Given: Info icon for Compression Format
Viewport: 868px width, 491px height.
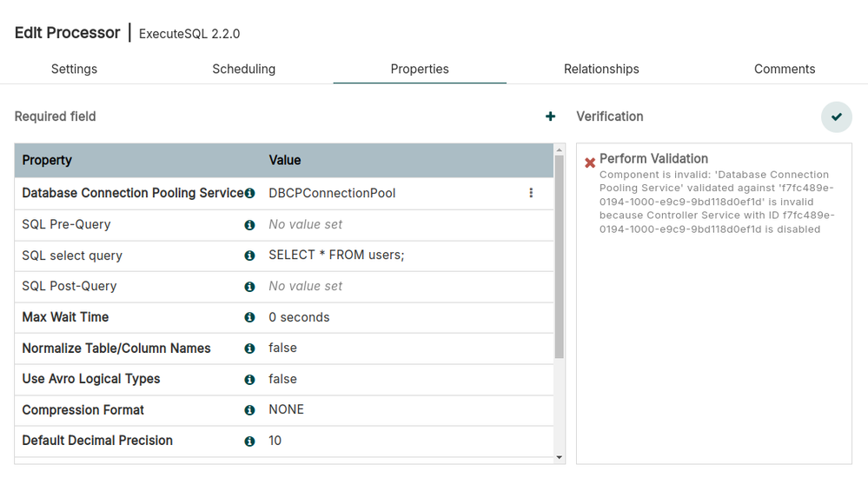Looking at the screenshot, I should coord(249,410).
